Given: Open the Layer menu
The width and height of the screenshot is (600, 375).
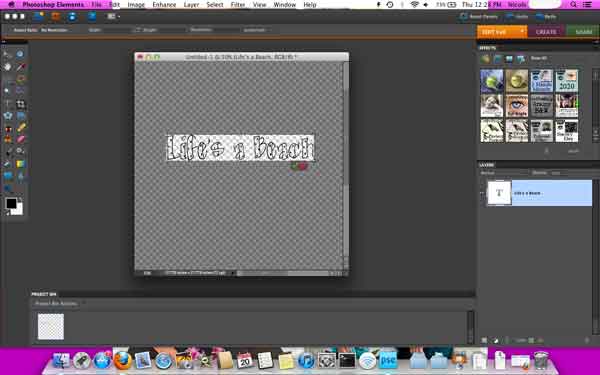Looking at the screenshot, I should tap(191, 5).
